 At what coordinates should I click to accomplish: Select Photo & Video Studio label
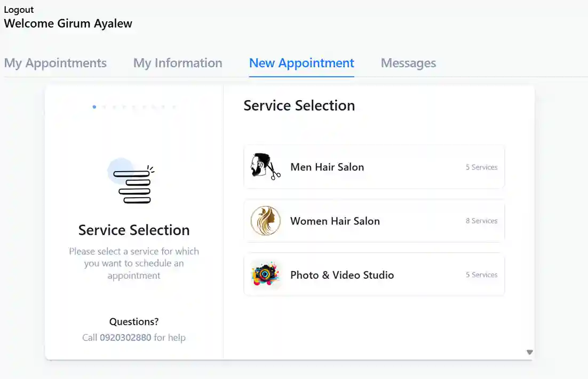click(342, 275)
